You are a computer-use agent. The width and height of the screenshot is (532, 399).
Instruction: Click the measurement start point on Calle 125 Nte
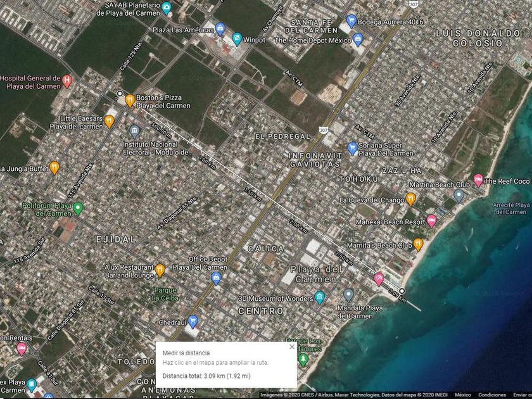[x=120, y=94]
